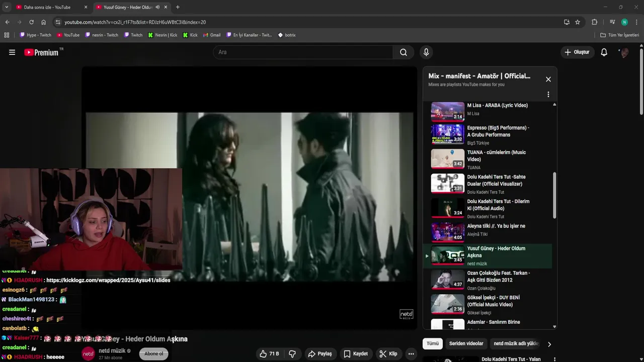This screenshot has height=362, width=644.
Task: Open Chrome extensions puzzle icon
Action: tap(595, 22)
